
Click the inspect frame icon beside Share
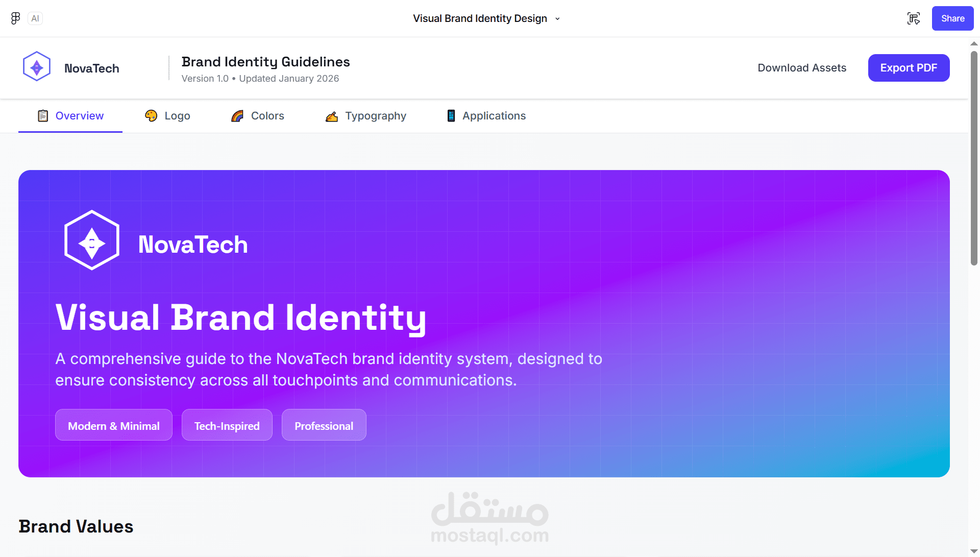(x=914, y=18)
